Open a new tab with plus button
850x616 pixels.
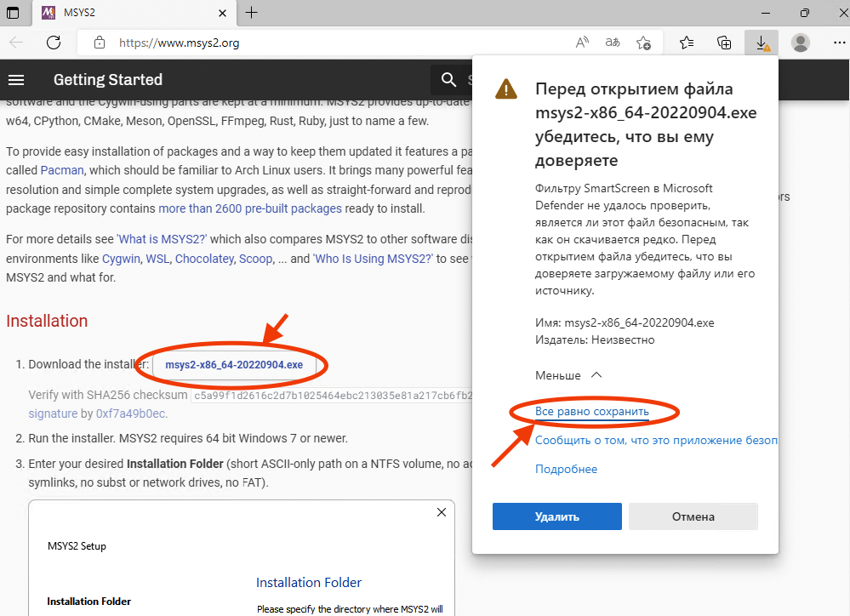252,13
